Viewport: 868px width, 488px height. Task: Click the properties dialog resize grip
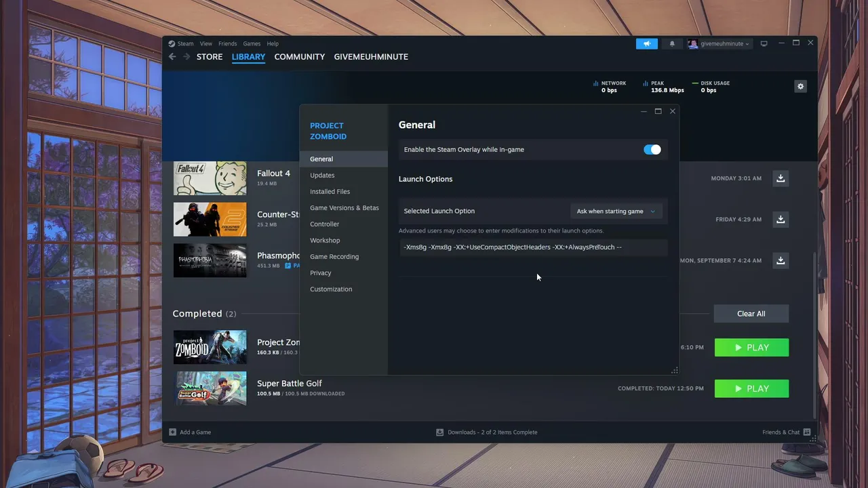pos(674,370)
